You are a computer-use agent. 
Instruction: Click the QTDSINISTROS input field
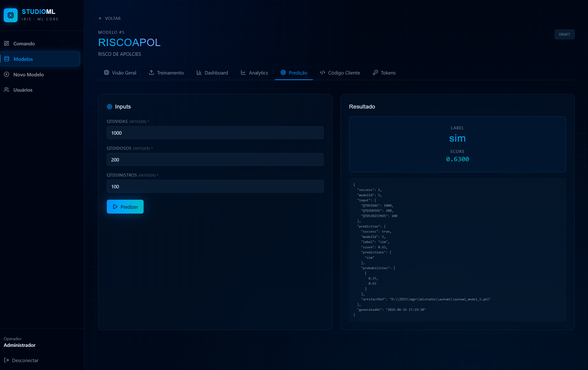pyautogui.click(x=215, y=187)
